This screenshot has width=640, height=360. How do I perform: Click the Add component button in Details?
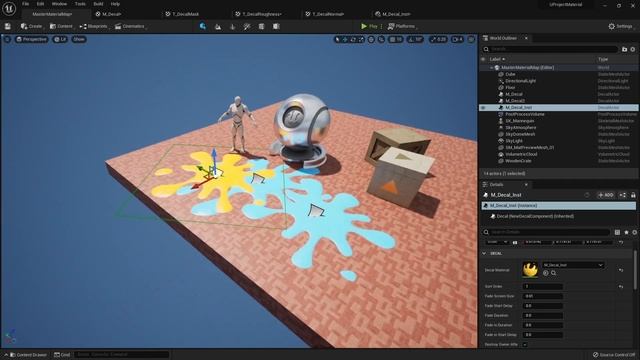606,195
